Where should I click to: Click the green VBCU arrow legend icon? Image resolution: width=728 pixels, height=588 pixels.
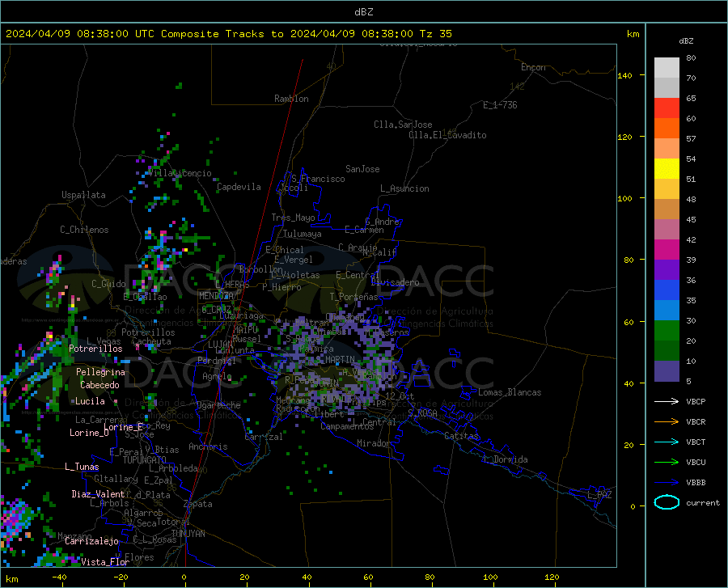point(667,463)
